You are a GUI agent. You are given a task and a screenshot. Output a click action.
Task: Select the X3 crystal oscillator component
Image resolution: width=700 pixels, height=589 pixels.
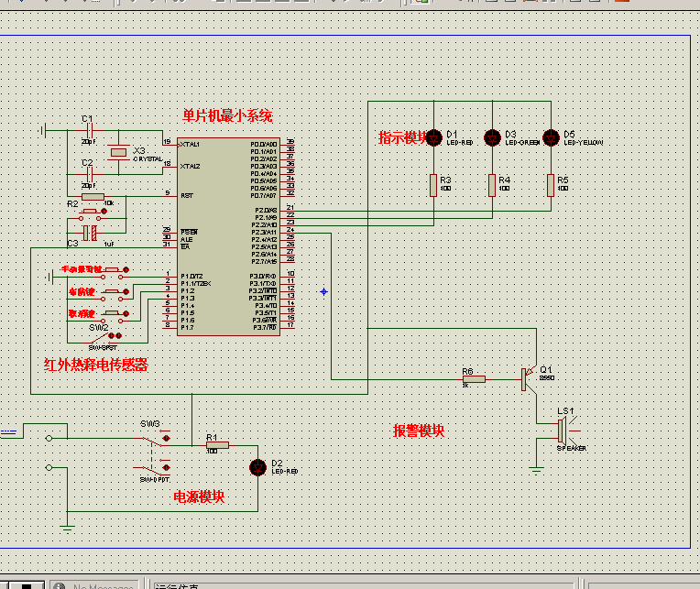coord(118,153)
